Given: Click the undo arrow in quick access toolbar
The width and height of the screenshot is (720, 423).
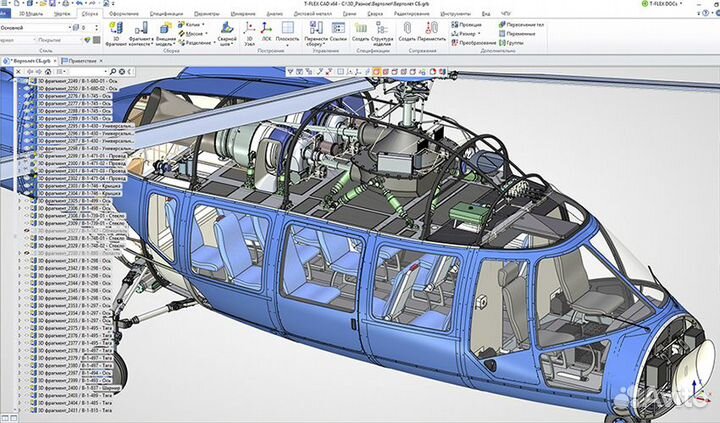Looking at the screenshot, I should coord(79,3).
